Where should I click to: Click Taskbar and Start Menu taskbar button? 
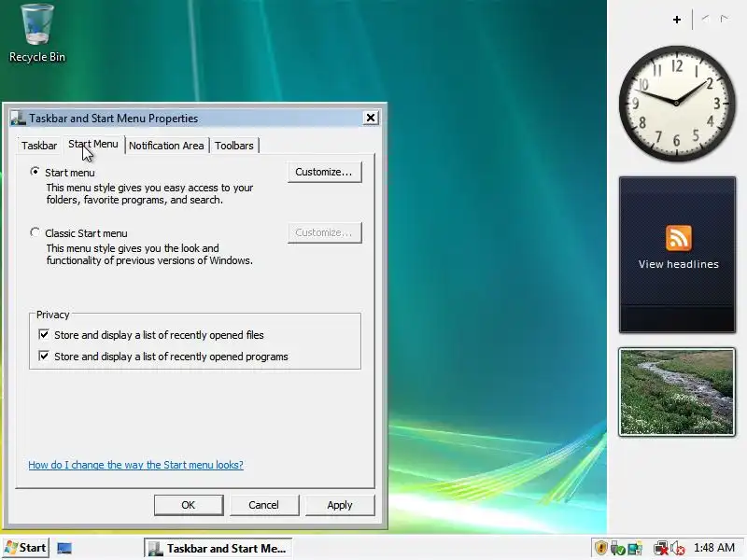218,548
